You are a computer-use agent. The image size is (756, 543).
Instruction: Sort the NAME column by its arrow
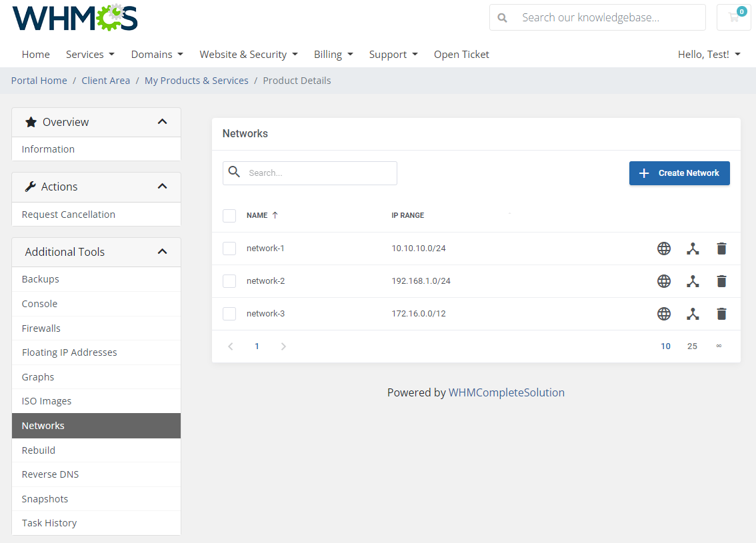point(276,215)
